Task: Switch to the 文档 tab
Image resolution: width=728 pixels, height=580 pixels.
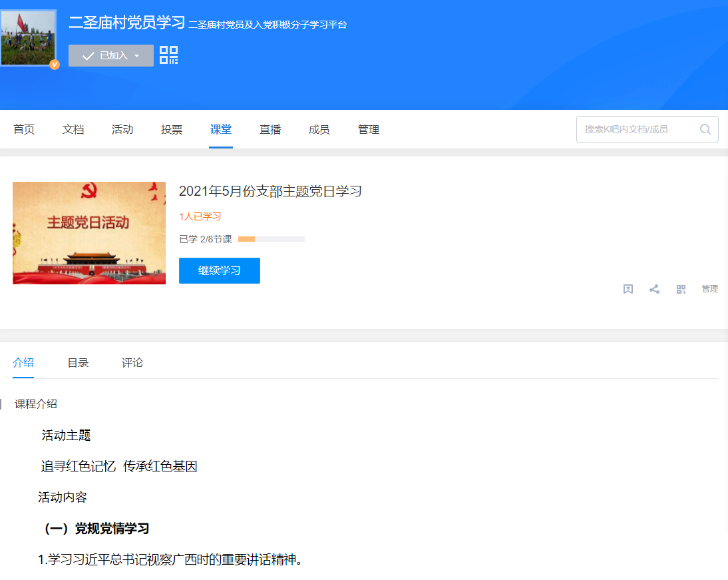Action: (73, 129)
